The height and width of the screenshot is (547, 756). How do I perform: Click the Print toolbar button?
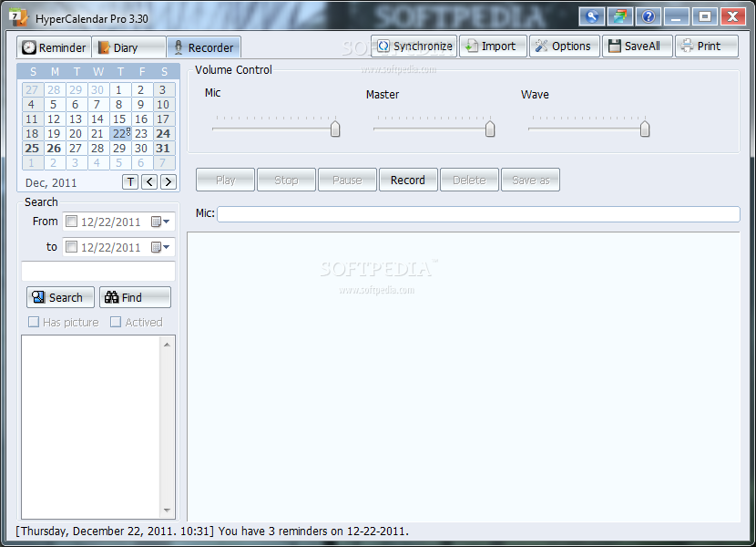[706, 46]
